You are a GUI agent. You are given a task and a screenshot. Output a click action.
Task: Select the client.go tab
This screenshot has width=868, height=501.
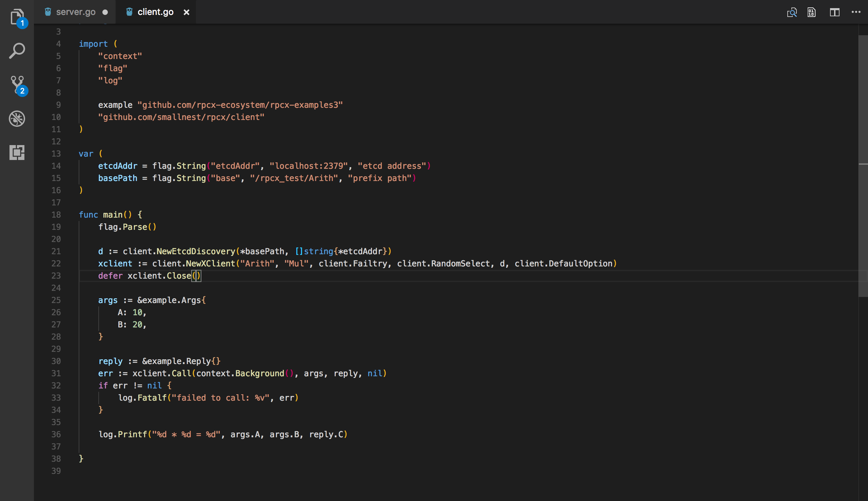click(x=155, y=12)
